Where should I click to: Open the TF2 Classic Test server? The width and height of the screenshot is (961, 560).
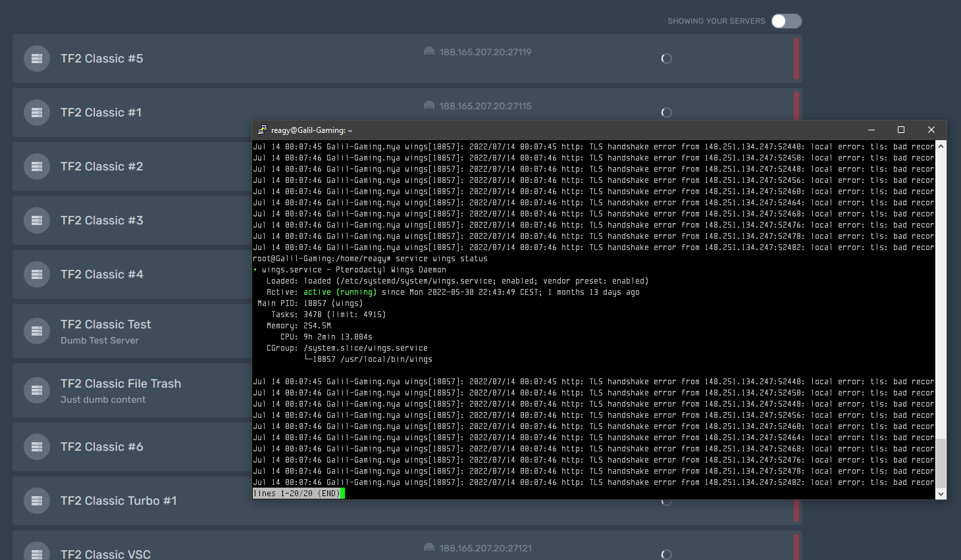coord(106,324)
